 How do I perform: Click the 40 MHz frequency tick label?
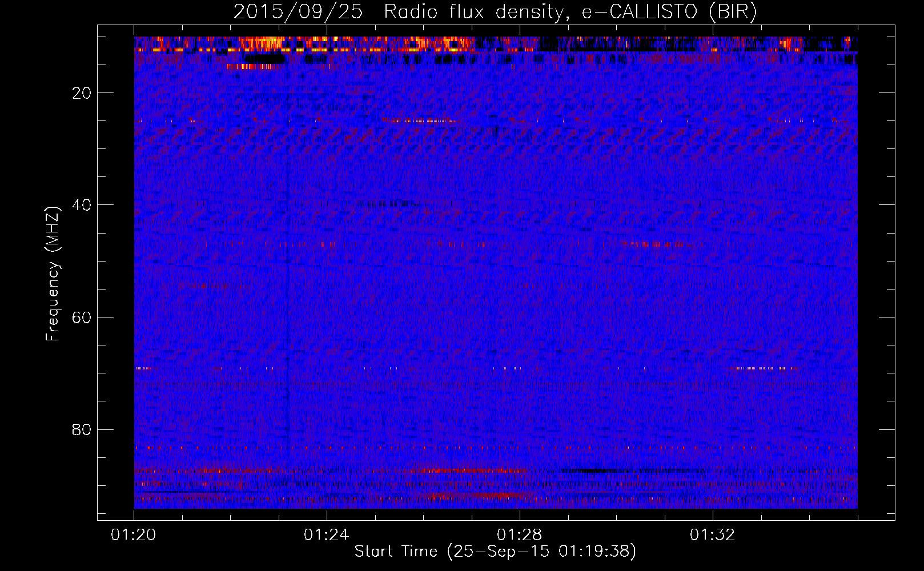[x=82, y=205]
